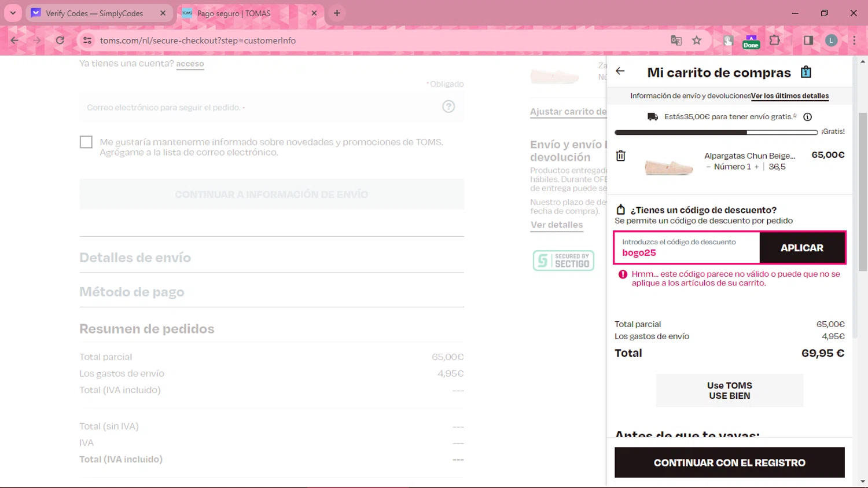Click the email field help question icon

click(x=448, y=107)
